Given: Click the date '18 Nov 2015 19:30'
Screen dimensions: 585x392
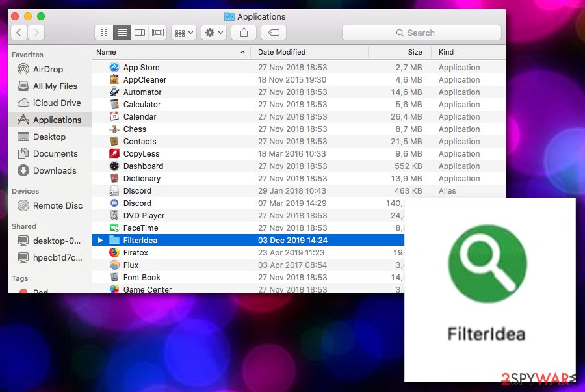Looking at the screenshot, I should pos(292,79).
